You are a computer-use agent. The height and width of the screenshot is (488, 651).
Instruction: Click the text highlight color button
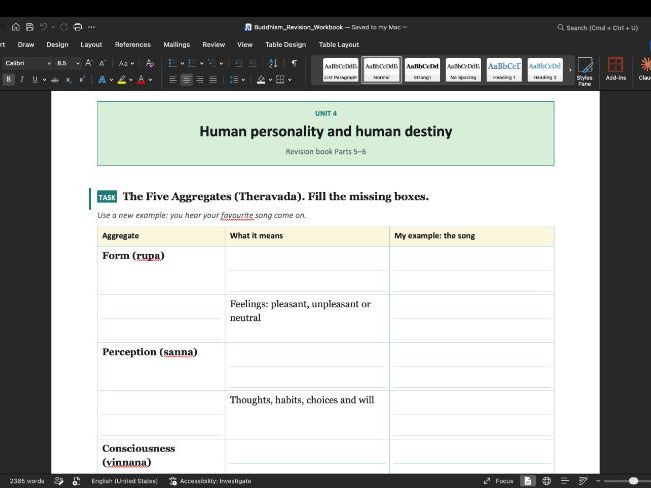[x=122, y=80]
